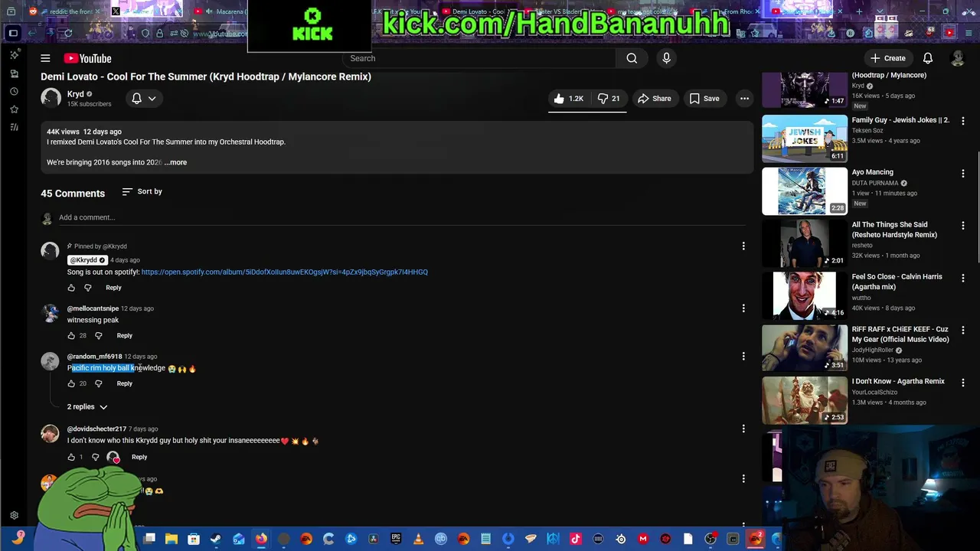Focus the YouTube search field
The height and width of the screenshot is (551, 980).
click(479, 58)
